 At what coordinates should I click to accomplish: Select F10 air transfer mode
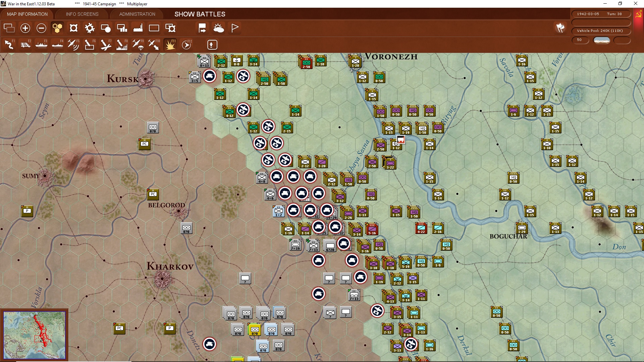tap(154, 45)
